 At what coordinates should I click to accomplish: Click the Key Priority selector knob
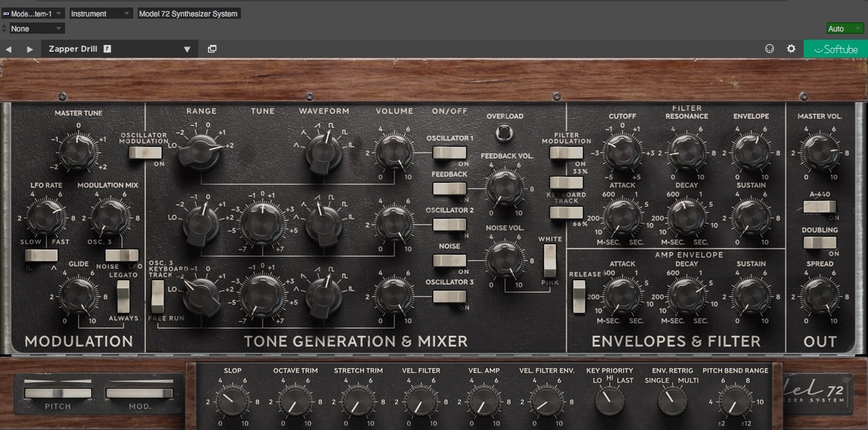[610, 402]
